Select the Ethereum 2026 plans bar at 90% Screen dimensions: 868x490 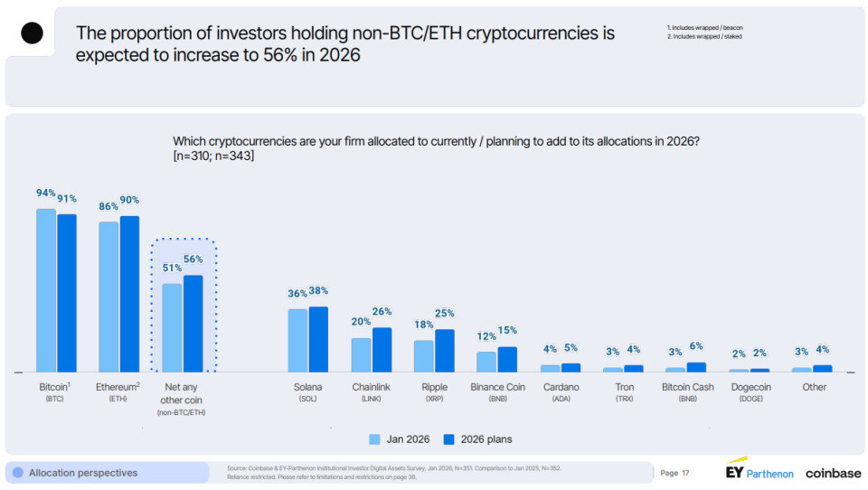[129, 294]
